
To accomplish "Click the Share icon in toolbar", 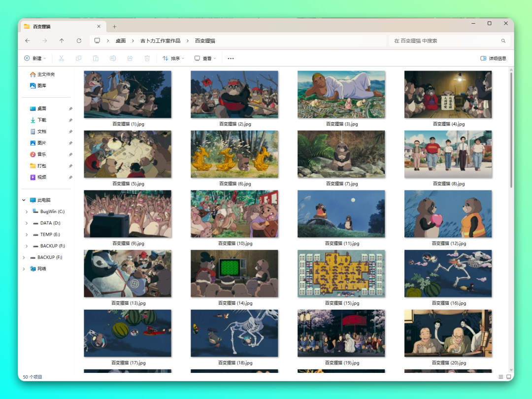I will (x=130, y=58).
